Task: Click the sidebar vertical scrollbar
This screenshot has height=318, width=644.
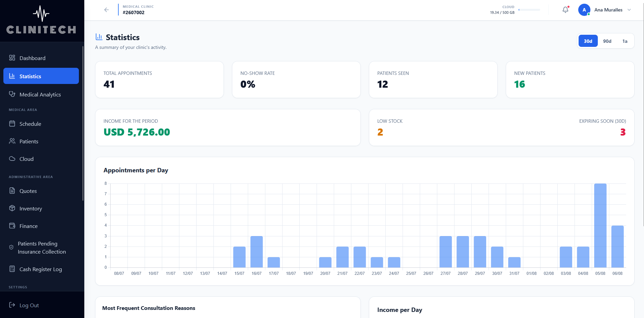Action: (83, 123)
